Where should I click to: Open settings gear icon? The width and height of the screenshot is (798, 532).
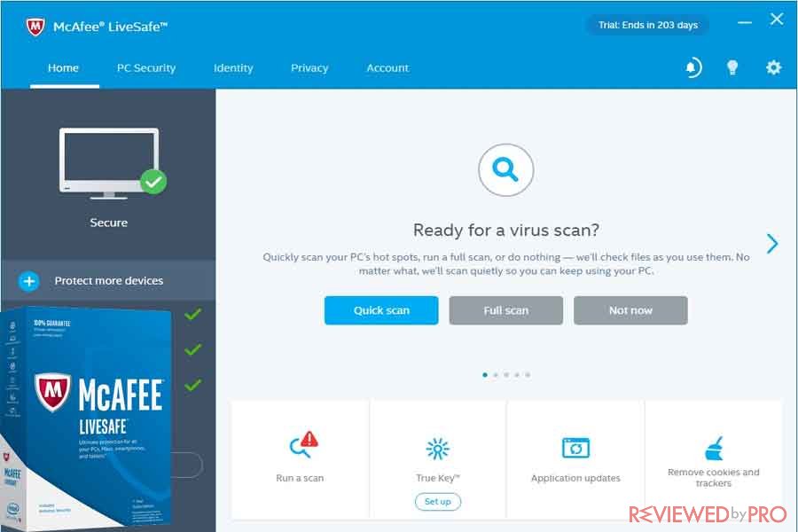click(x=773, y=67)
